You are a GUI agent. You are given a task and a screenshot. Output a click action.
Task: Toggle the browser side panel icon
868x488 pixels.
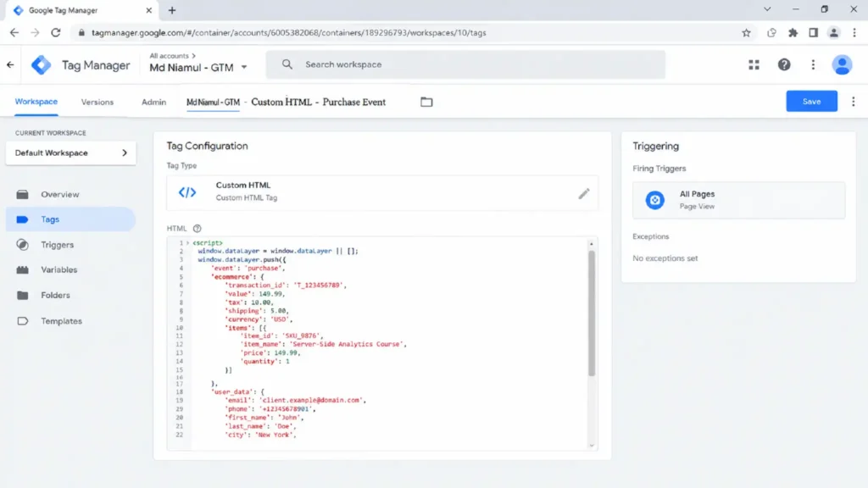(813, 33)
